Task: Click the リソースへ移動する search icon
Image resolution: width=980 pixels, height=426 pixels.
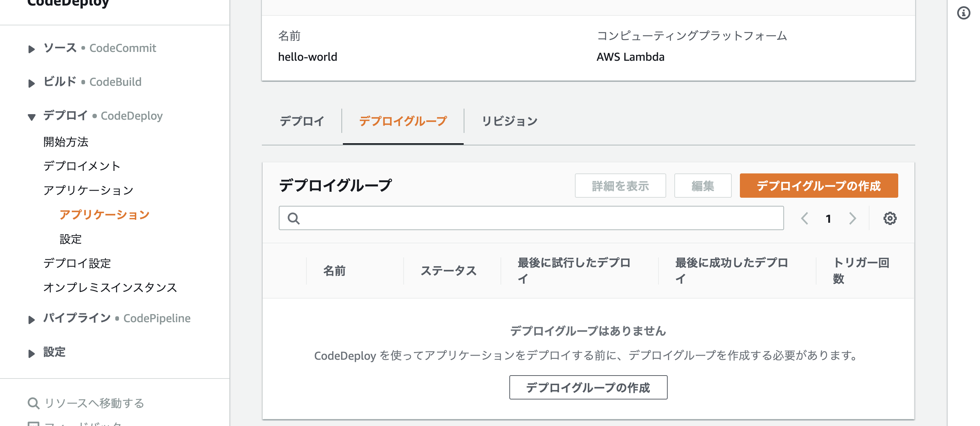Action: pos(34,402)
